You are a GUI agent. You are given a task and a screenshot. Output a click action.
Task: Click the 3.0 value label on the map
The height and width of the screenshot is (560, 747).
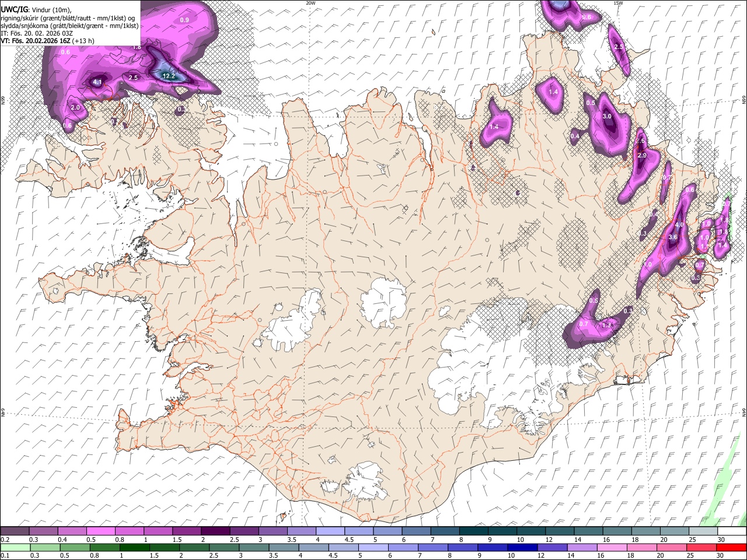click(607, 116)
